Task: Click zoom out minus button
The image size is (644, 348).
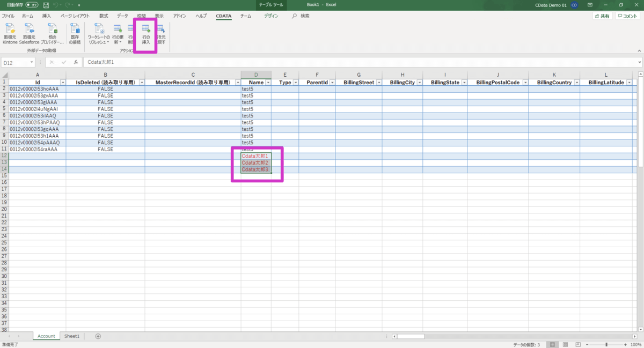Action: pyautogui.click(x=586, y=344)
